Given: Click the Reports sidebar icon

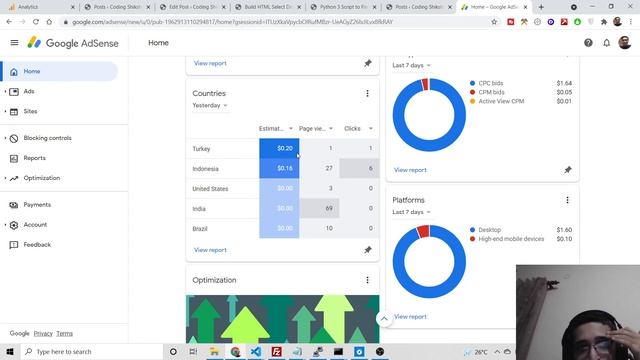Looking at the screenshot, I should pyautogui.click(x=14, y=158).
